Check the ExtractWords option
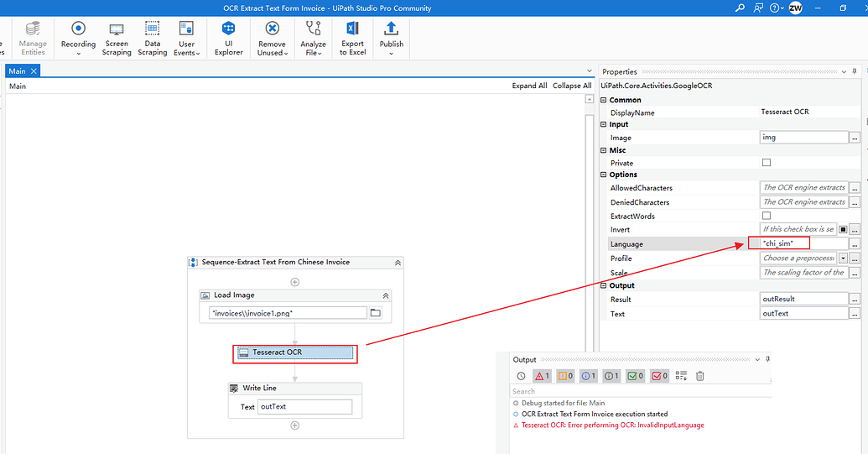This screenshot has height=454, width=868. pos(766,217)
